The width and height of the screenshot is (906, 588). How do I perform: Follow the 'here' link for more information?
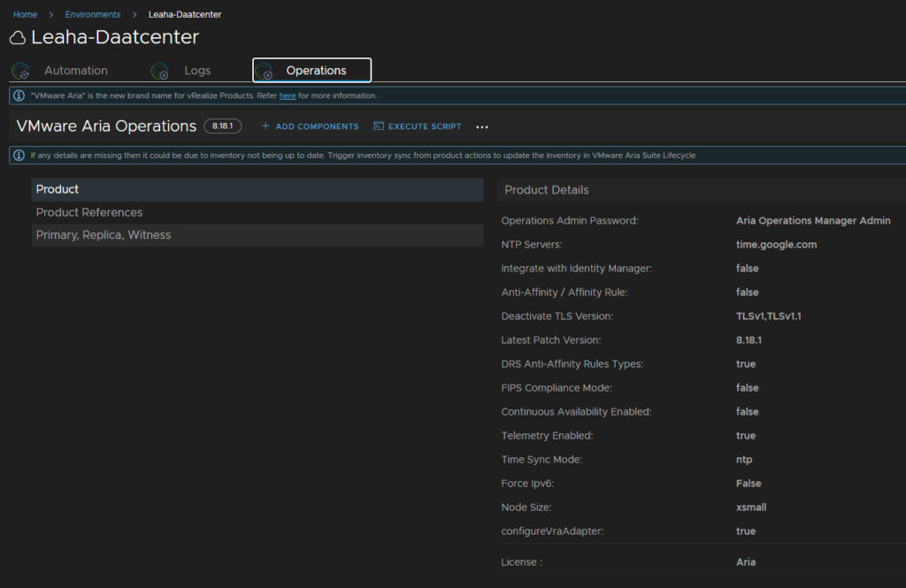(288, 95)
